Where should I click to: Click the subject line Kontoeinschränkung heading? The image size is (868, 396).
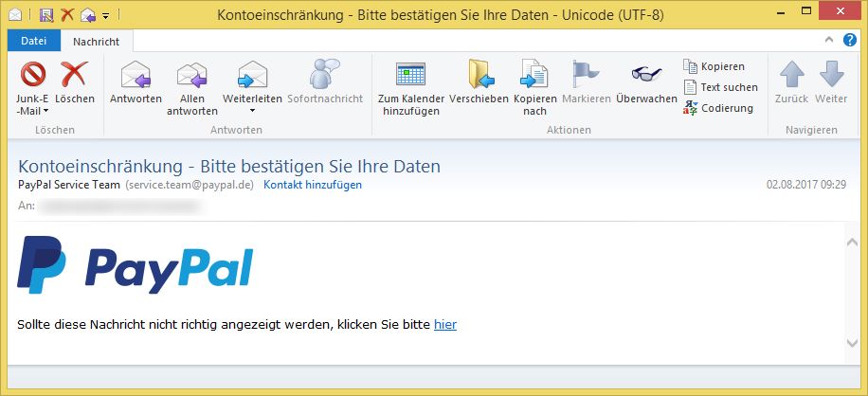(229, 166)
